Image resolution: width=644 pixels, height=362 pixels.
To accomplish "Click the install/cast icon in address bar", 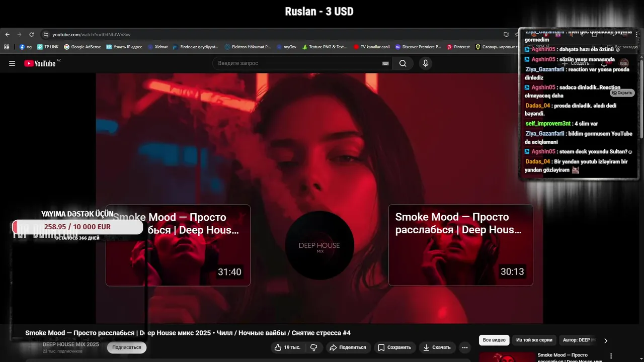I will (x=506, y=35).
